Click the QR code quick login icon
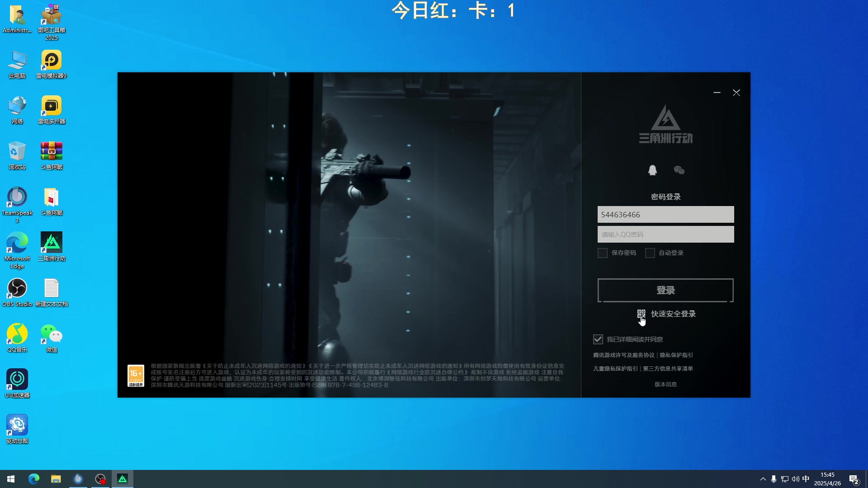 click(641, 314)
